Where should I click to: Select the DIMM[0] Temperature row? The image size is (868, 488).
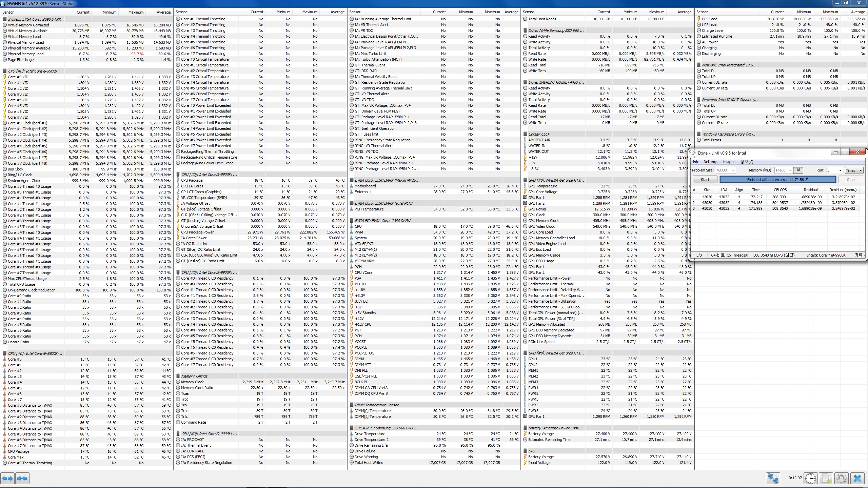pyautogui.click(x=434, y=411)
